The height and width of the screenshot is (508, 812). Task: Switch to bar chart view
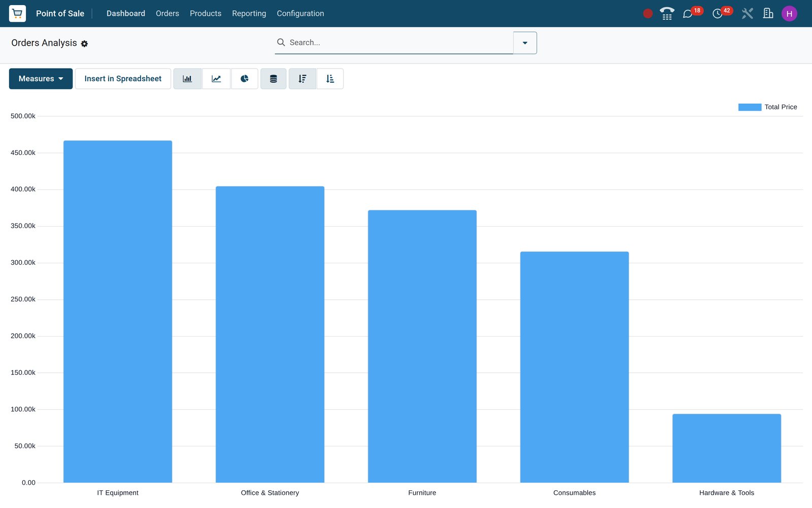tap(187, 79)
